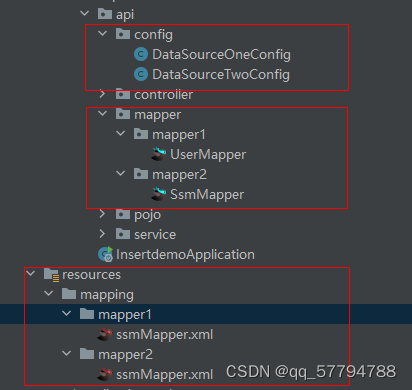Click the DataSourceOneConfig class icon

click(141, 54)
